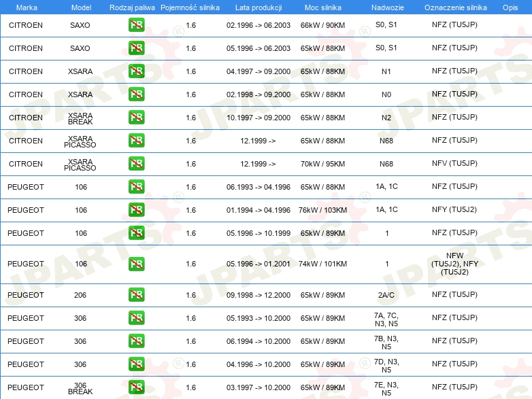Click the model 206 cell

click(80, 295)
